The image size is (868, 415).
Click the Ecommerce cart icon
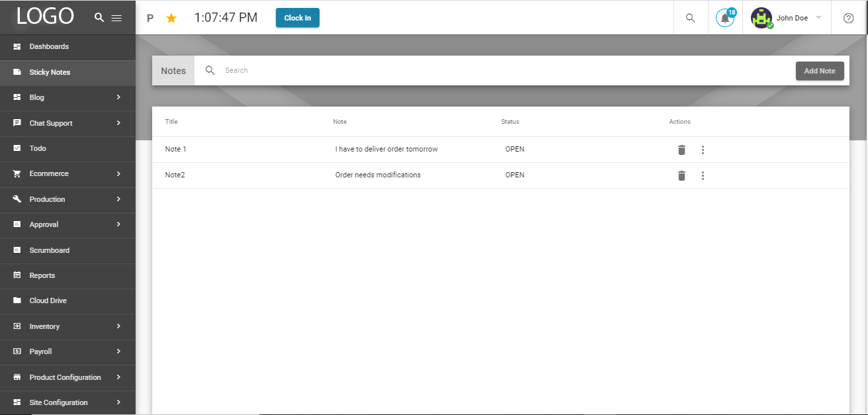(x=17, y=173)
